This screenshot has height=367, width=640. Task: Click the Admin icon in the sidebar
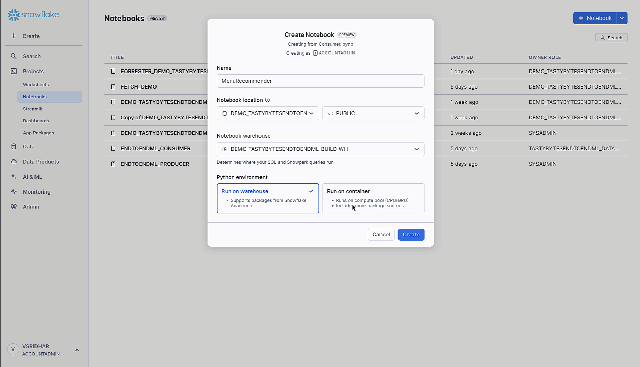[13, 207]
